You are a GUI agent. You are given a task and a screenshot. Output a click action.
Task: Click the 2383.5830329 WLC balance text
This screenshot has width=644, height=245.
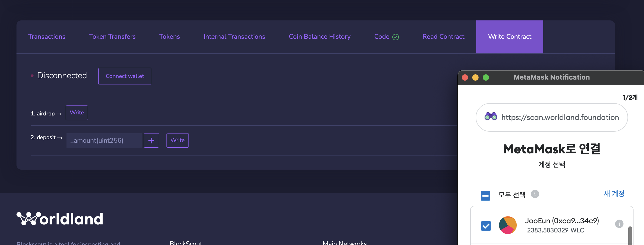click(x=556, y=230)
